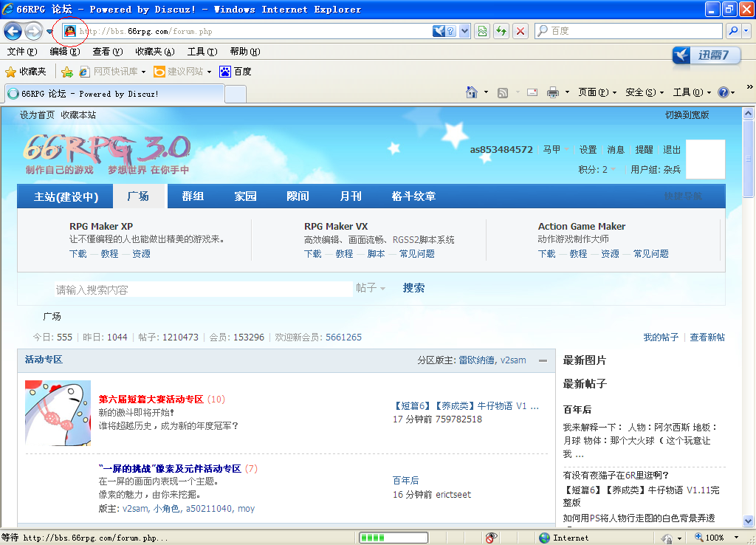Click the page loading progress bar
This screenshot has width=756, height=545.
[x=393, y=538]
